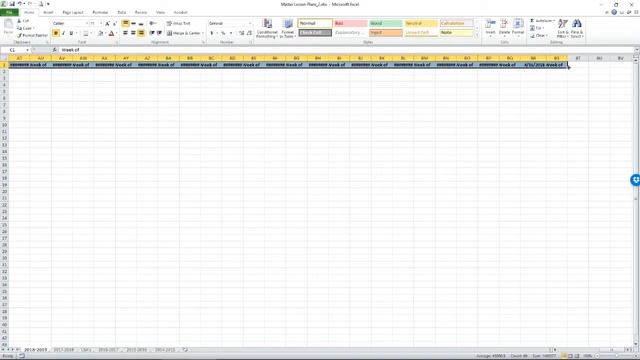This screenshot has width=640, height=360.
Task: Cut the selection
Action: point(23,20)
